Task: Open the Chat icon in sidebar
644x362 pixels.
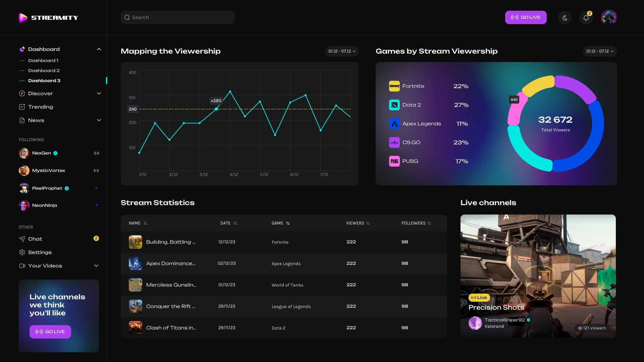Action: point(21,239)
